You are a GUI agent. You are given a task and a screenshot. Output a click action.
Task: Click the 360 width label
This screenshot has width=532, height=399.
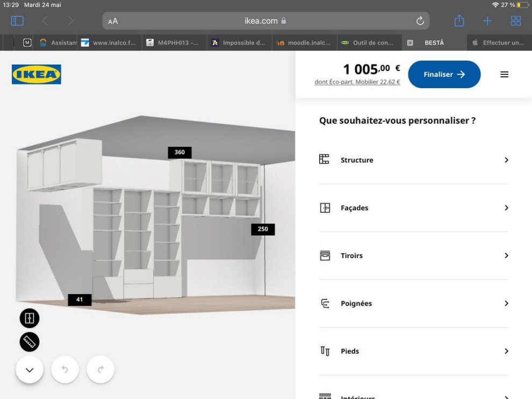pyautogui.click(x=180, y=153)
